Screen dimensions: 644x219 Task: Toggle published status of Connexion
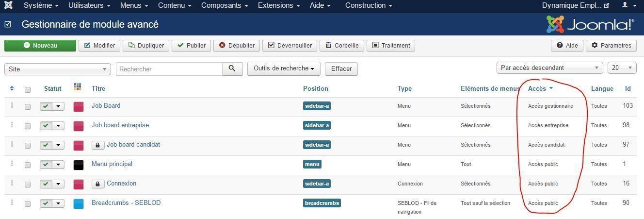coord(46,184)
